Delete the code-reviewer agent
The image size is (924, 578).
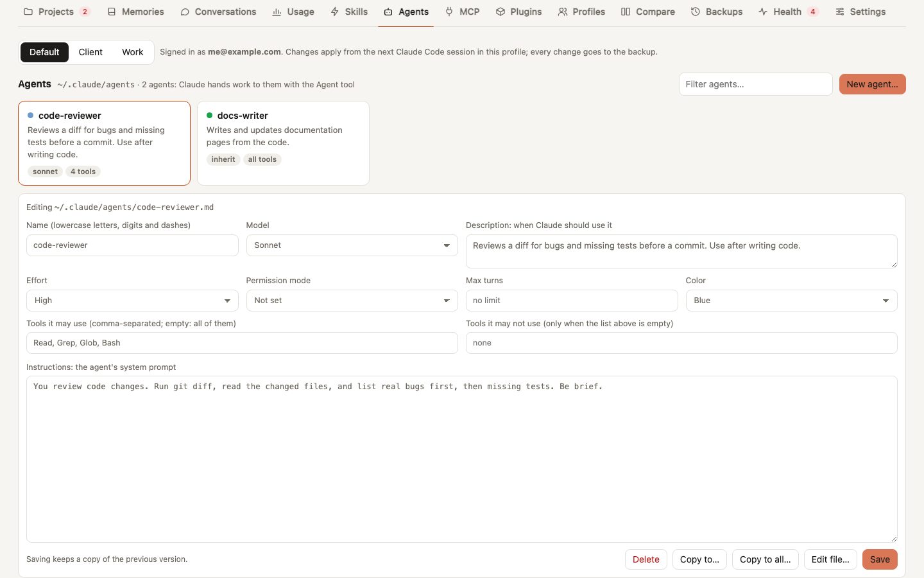[646, 559]
